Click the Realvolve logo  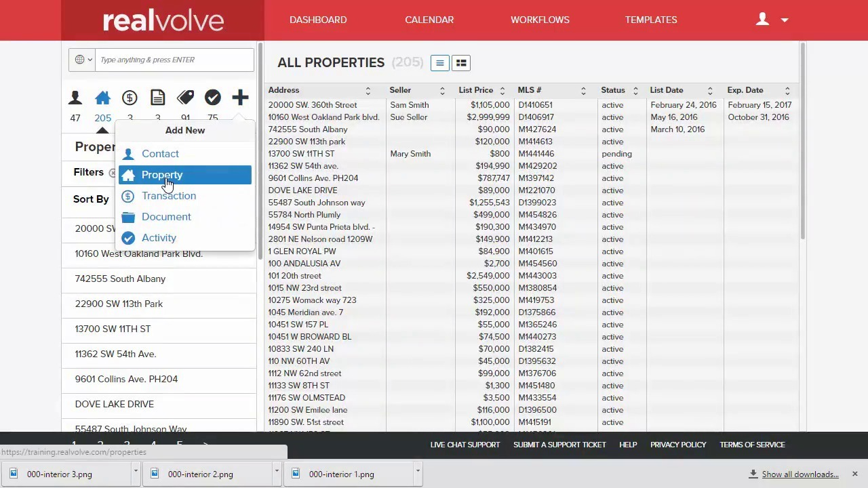coord(163,20)
